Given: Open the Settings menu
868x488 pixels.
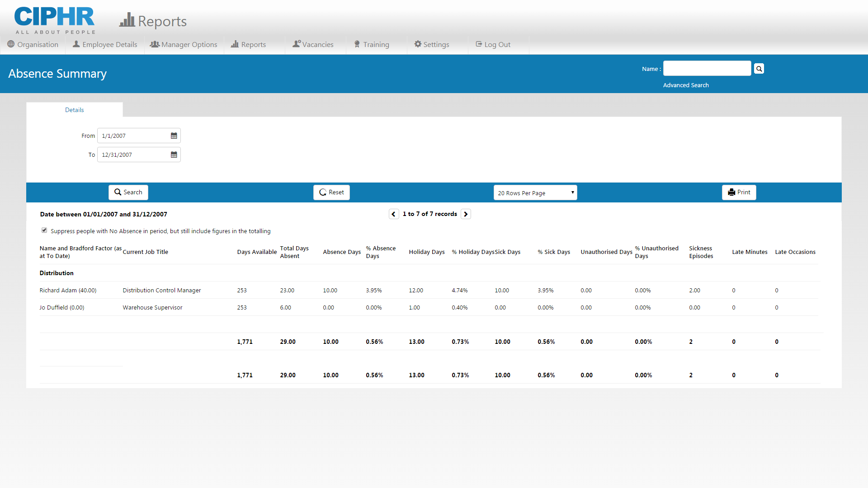Looking at the screenshot, I should (x=432, y=44).
